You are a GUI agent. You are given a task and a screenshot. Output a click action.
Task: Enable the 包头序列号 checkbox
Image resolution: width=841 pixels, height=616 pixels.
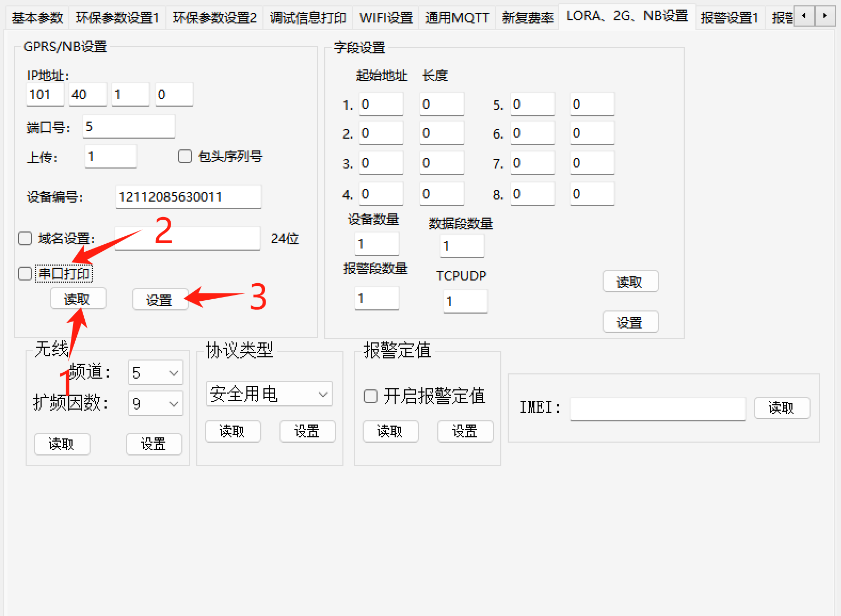[x=185, y=156]
